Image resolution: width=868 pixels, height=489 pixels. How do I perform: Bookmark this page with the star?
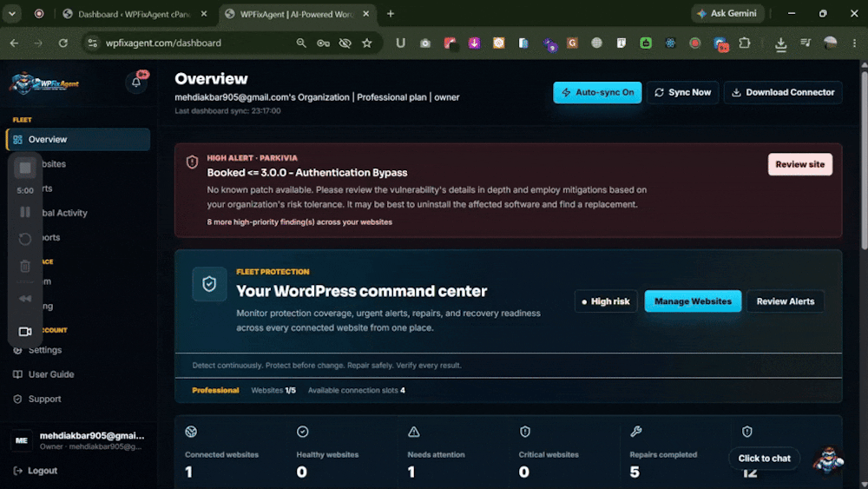[x=367, y=43]
